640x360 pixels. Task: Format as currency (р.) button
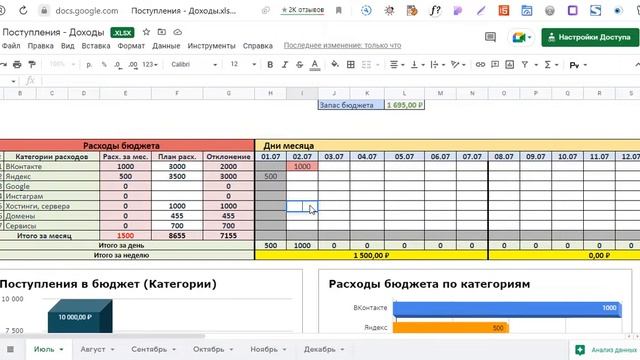89,64
